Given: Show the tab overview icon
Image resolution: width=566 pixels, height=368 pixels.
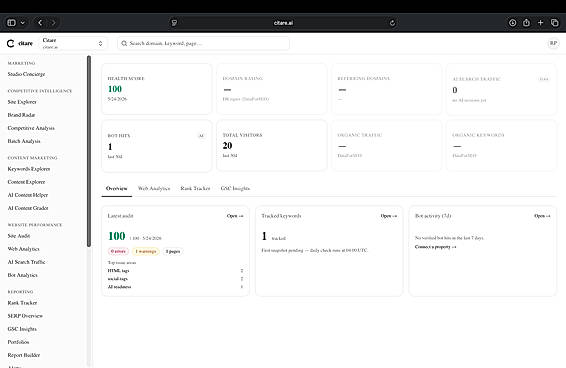Looking at the screenshot, I should 555,23.
